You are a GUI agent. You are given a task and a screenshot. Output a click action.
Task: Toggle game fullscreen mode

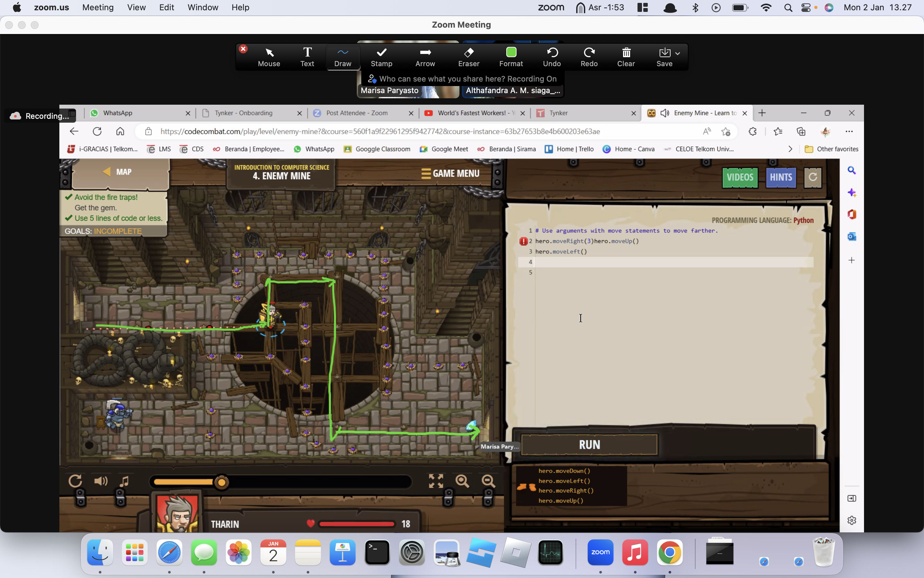point(436,481)
